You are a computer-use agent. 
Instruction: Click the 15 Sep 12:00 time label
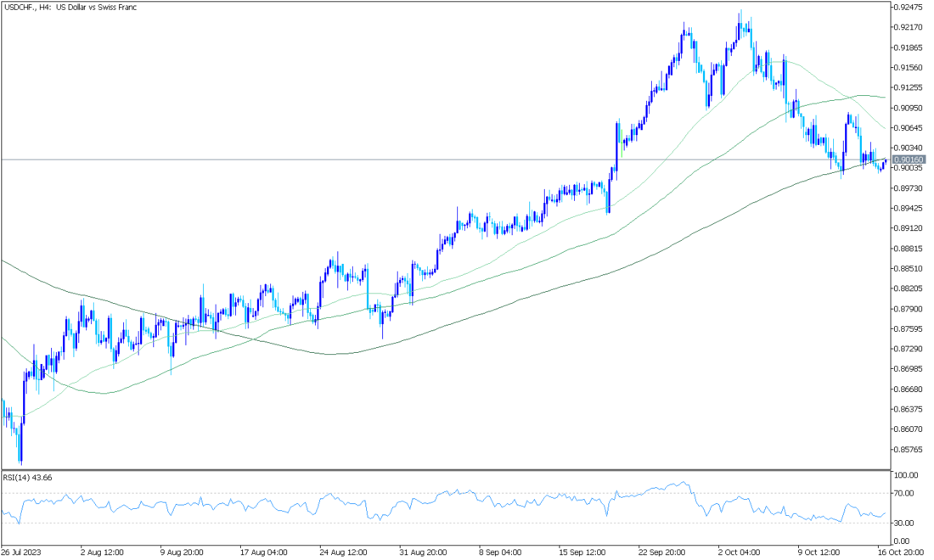pyautogui.click(x=583, y=552)
